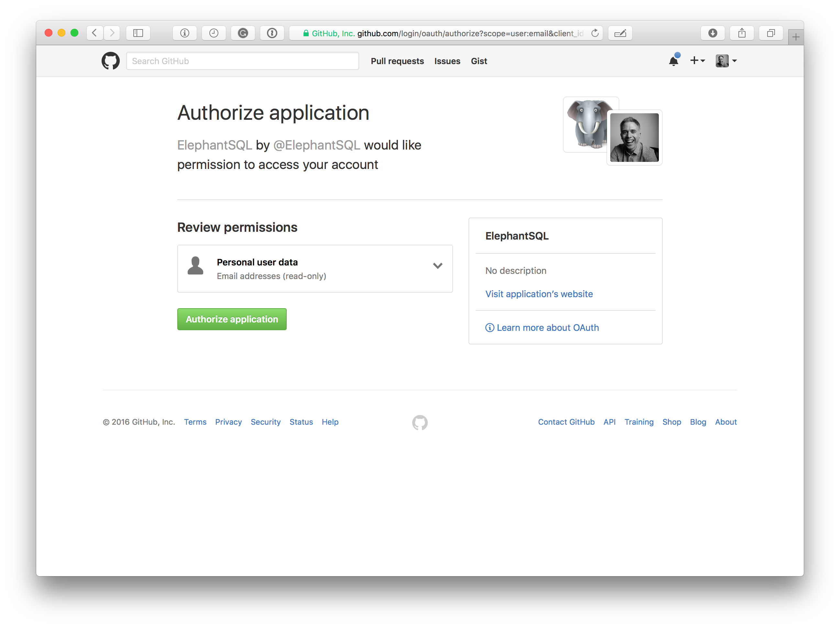Image resolution: width=840 pixels, height=628 pixels.
Task: Open the Privacy footer link
Action: click(228, 422)
